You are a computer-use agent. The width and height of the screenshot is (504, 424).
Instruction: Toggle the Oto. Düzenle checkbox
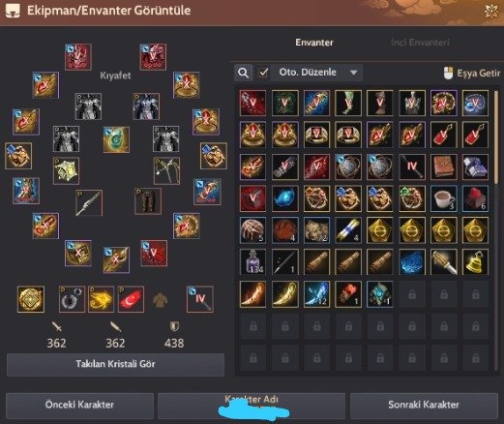263,73
